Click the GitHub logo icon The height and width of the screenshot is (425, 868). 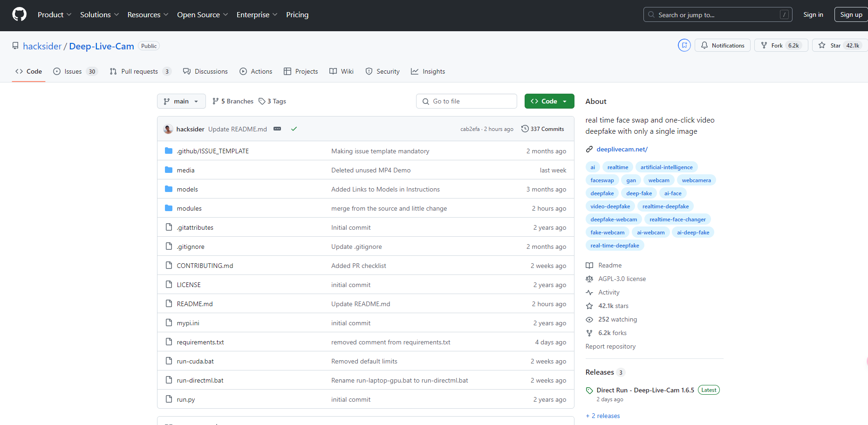19,14
